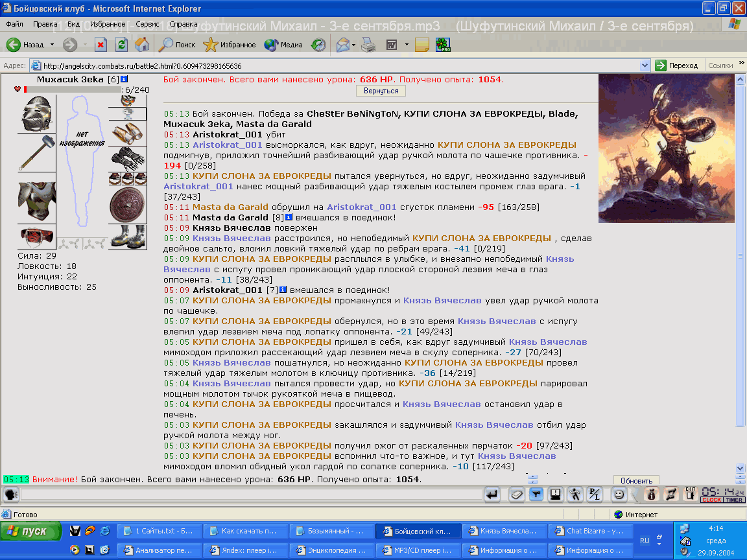Click the money bag info icon
Screen dimensions: 747x560
click(651, 495)
